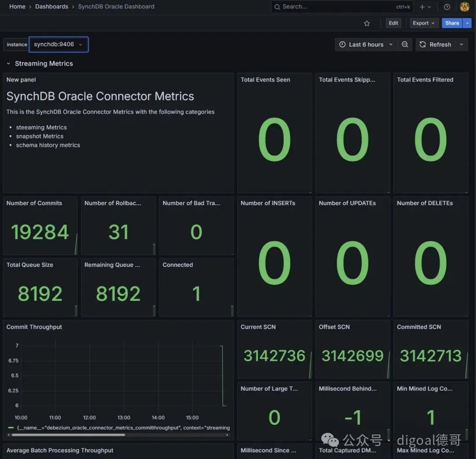Star this dashboard as favorite
The image size is (476, 459).
367,23
